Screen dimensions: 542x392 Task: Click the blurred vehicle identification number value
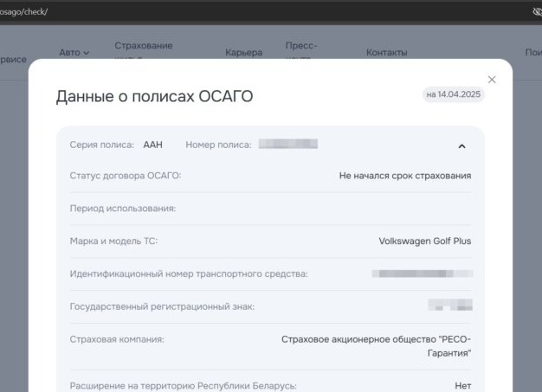pyautogui.click(x=422, y=273)
